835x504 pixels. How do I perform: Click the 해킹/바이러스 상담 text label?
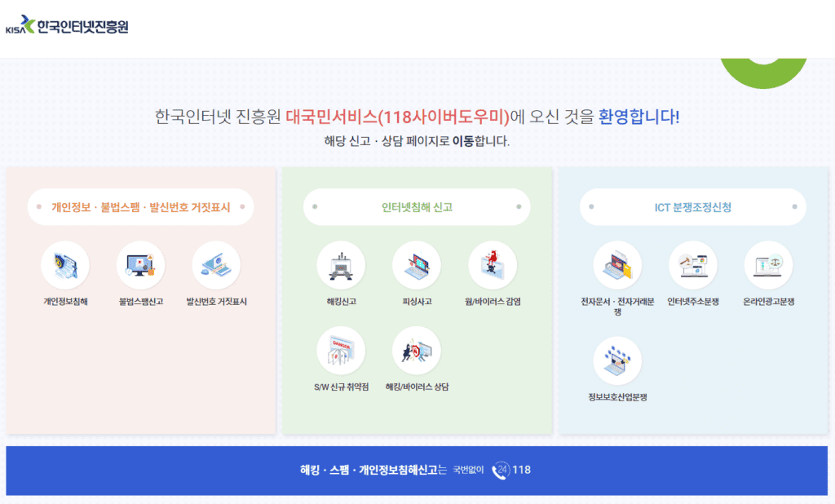(417, 387)
